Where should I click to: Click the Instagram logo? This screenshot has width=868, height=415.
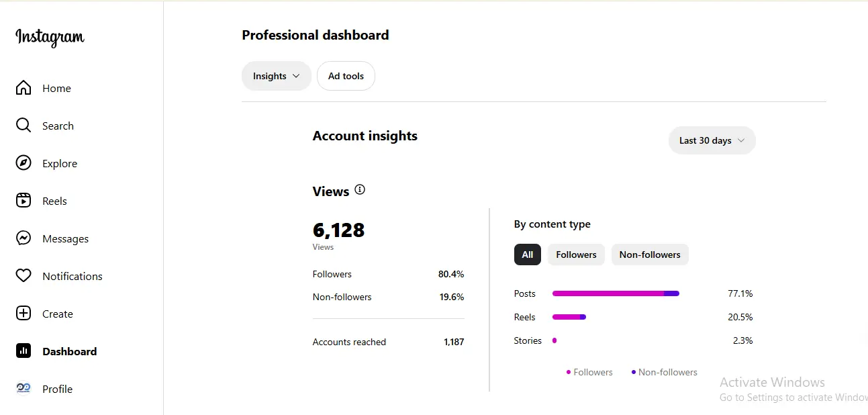[50, 37]
